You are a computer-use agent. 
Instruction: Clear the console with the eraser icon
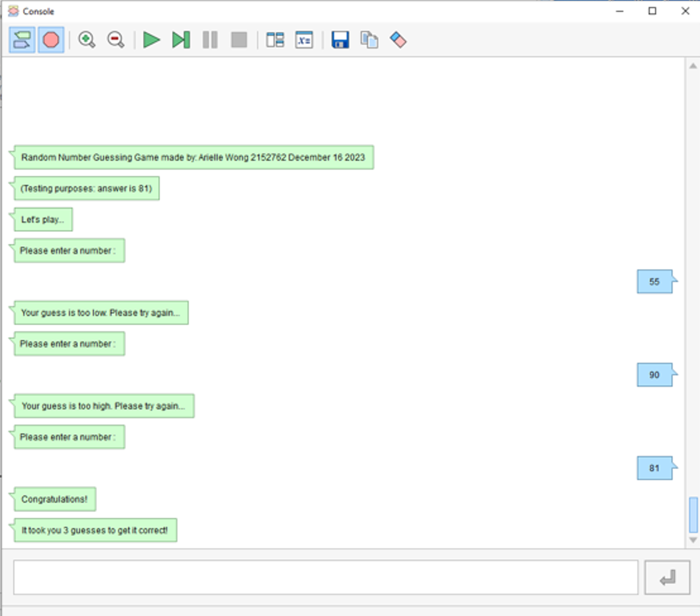398,40
